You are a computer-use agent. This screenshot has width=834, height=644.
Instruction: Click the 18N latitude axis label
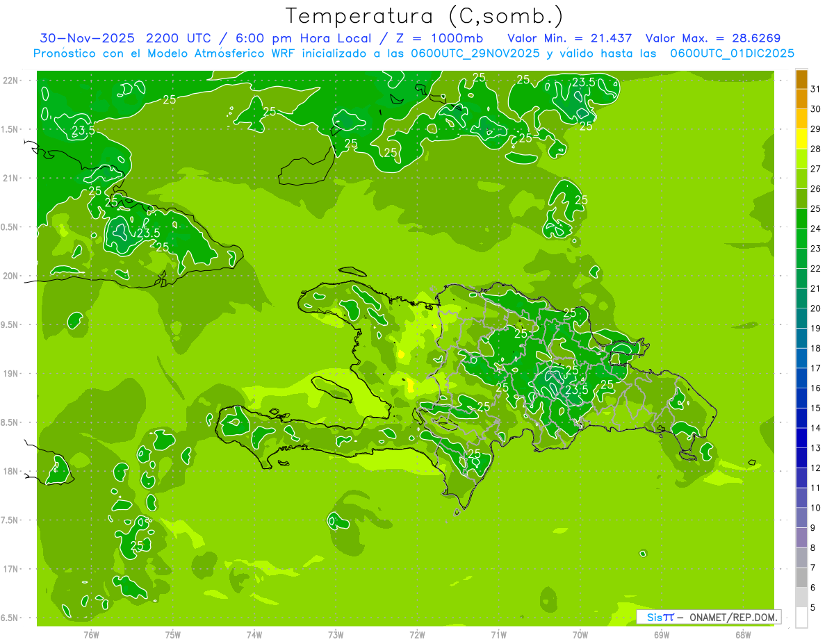12,471
